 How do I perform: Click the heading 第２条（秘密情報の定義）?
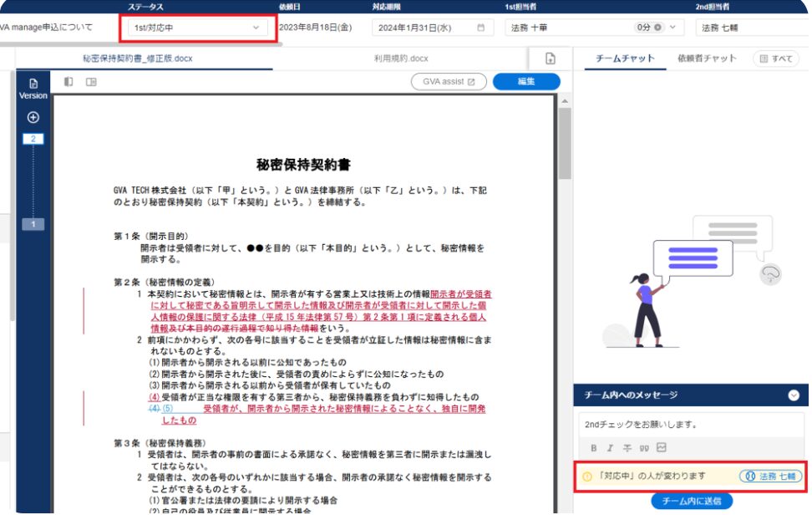tap(164, 283)
